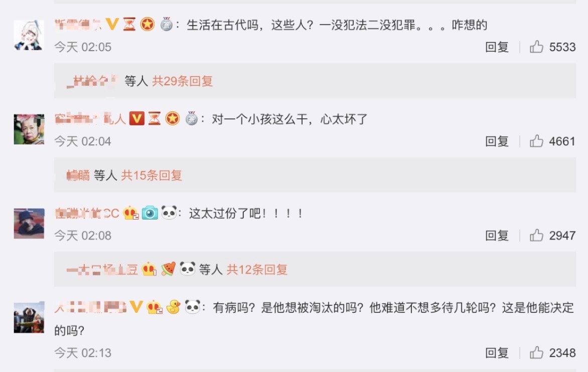Screen dimensions: 588x372
Task: Click the watermelon badge in reply row
Action: point(169,269)
